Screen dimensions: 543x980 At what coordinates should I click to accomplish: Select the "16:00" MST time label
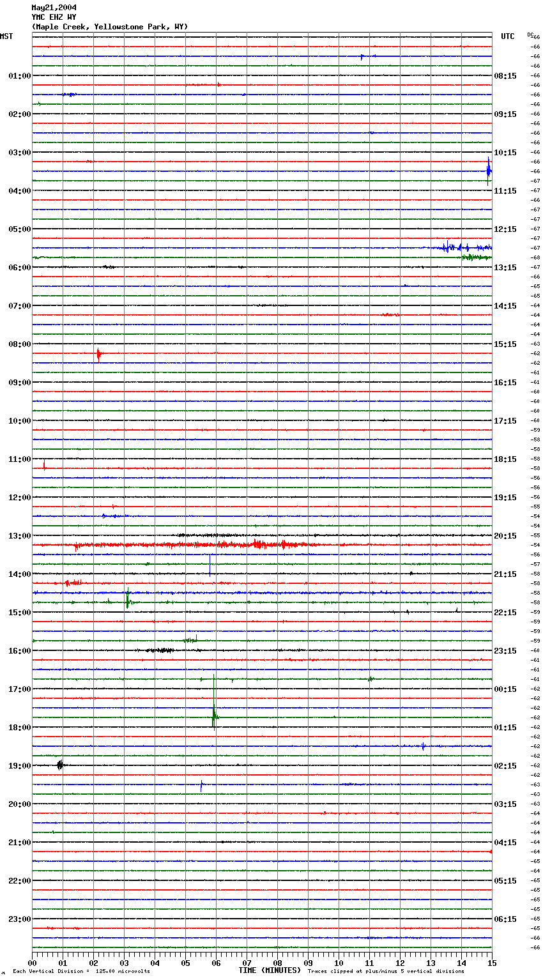click(x=20, y=651)
